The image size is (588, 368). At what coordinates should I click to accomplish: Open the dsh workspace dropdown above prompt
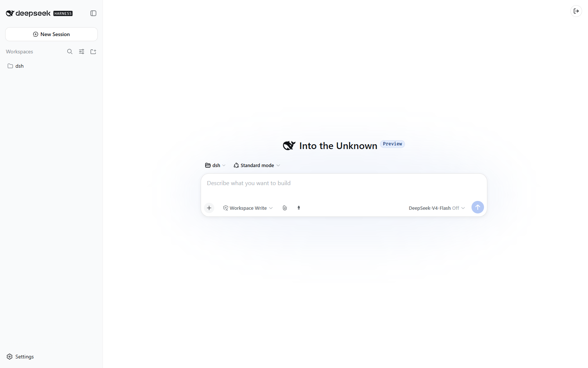[x=215, y=165]
